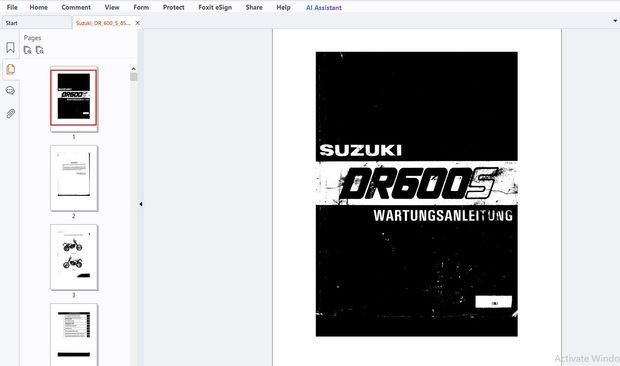
Task: Click the second page-thumbnail tool icon under Pages
Action: click(40, 50)
